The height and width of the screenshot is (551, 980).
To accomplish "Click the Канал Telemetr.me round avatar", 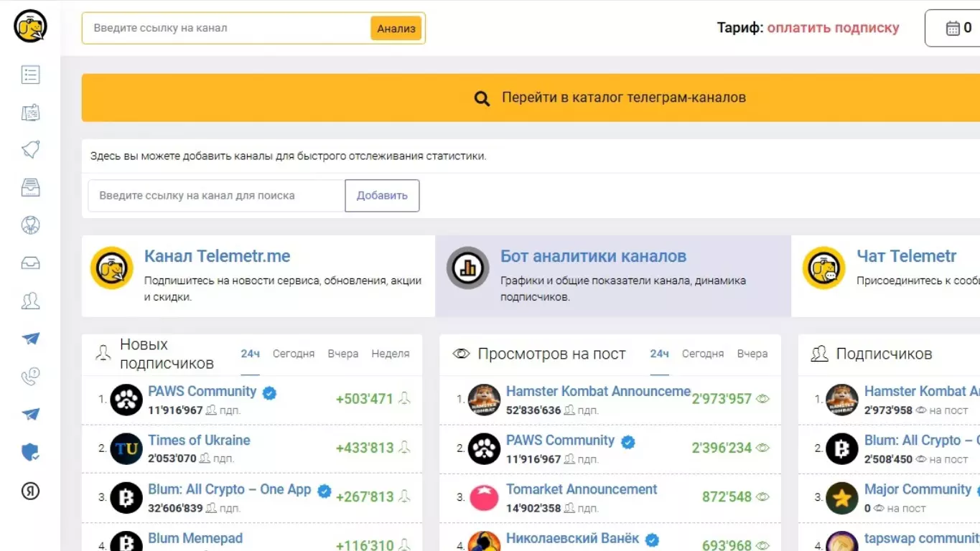I will [111, 268].
